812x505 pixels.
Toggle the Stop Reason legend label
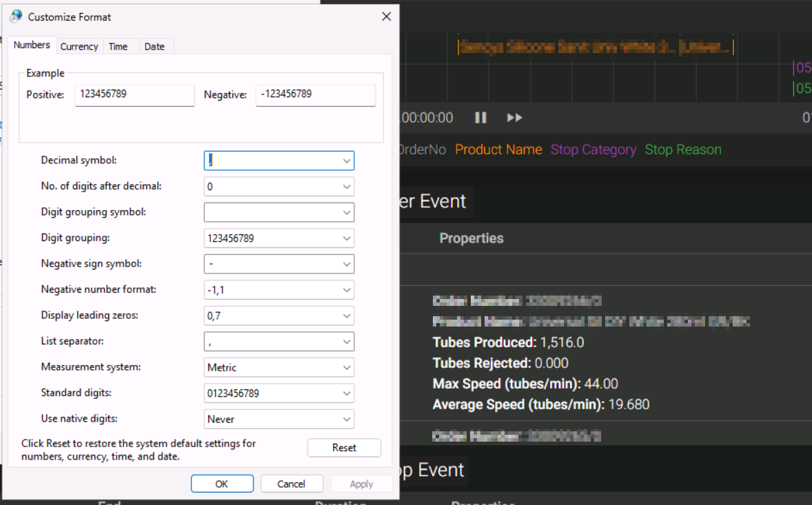[682, 150]
